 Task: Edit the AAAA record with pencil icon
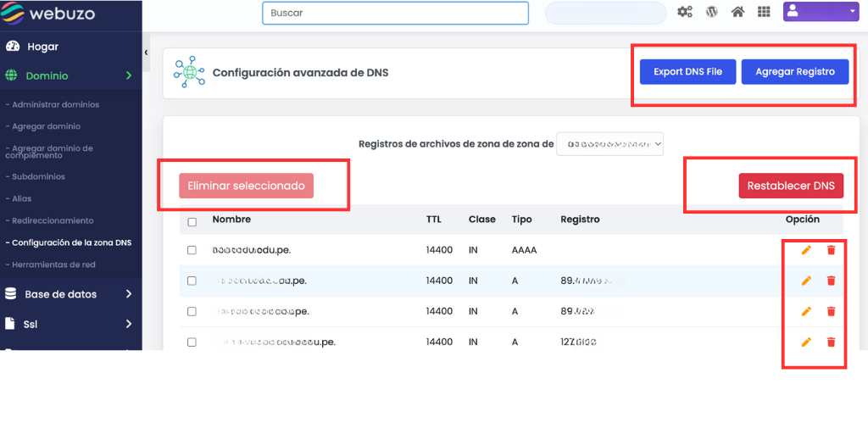click(806, 250)
